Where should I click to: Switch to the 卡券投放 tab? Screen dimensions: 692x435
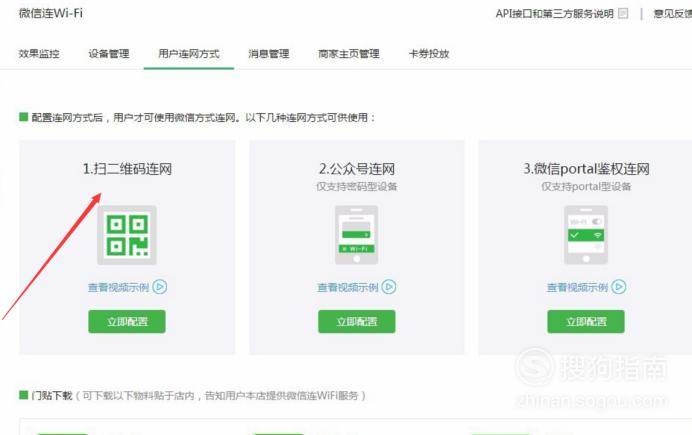429,54
